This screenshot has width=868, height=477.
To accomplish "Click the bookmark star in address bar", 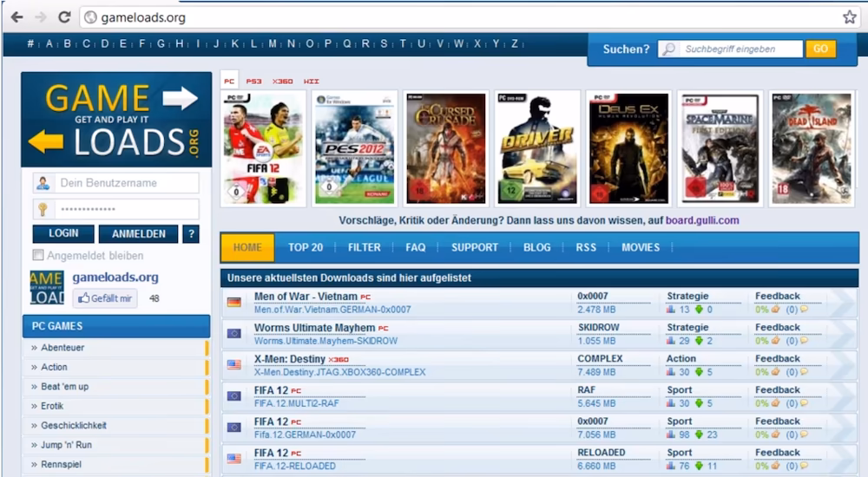I will pyautogui.click(x=849, y=17).
